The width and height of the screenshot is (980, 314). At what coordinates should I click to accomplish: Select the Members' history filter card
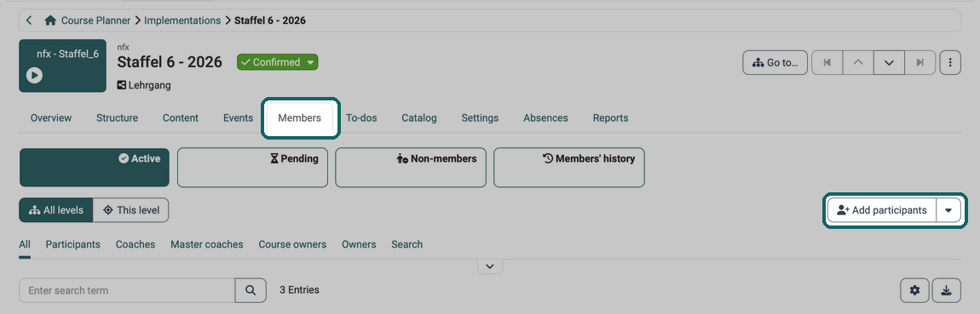[x=568, y=168]
